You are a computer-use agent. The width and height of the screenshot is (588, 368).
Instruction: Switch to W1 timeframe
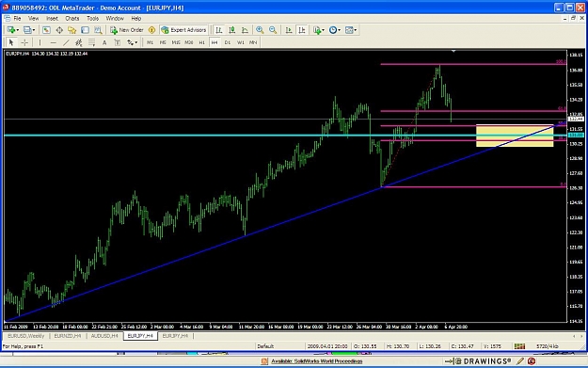241,42
